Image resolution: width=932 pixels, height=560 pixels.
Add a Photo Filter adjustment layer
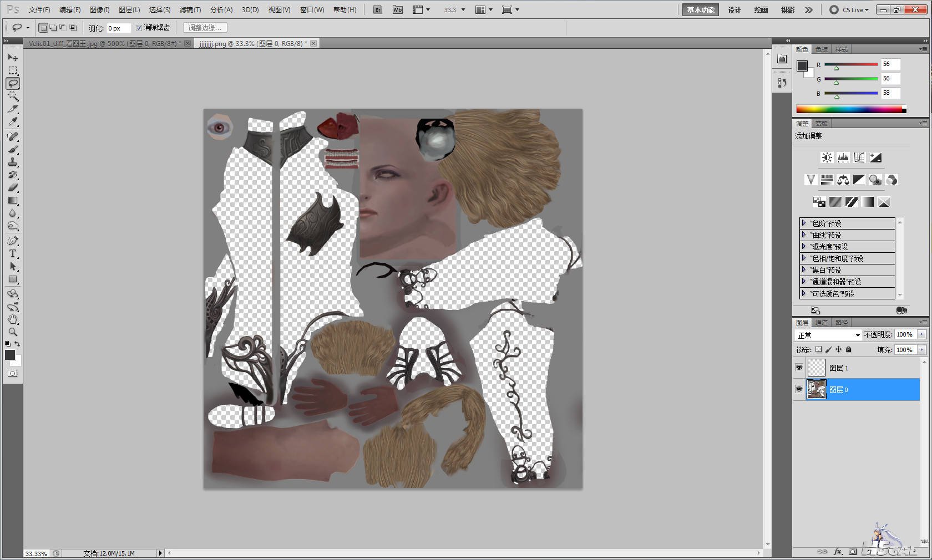[875, 180]
